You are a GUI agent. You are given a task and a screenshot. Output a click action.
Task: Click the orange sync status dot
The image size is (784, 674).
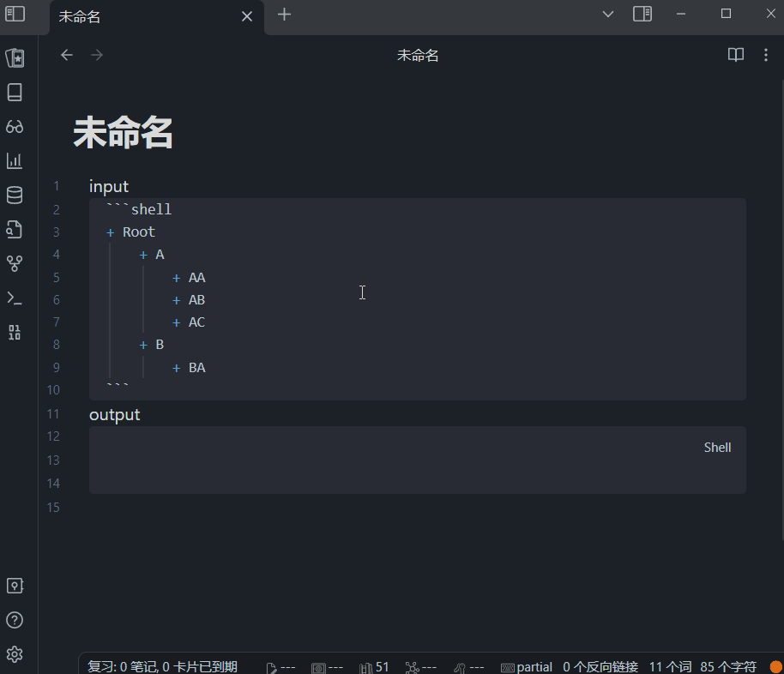pyautogui.click(x=776, y=667)
